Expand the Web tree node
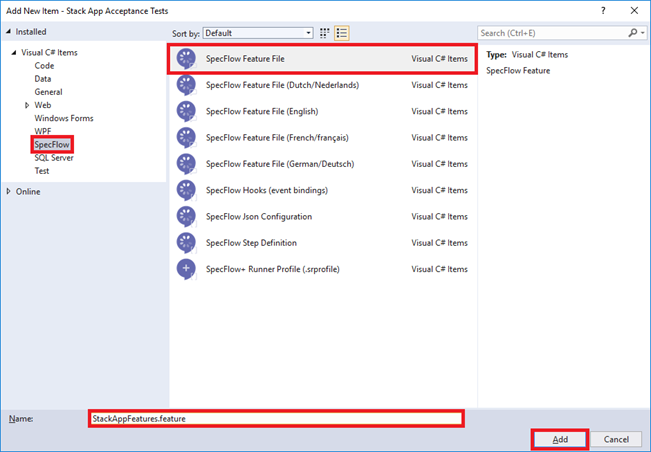This screenshot has width=651, height=452. [27, 105]
